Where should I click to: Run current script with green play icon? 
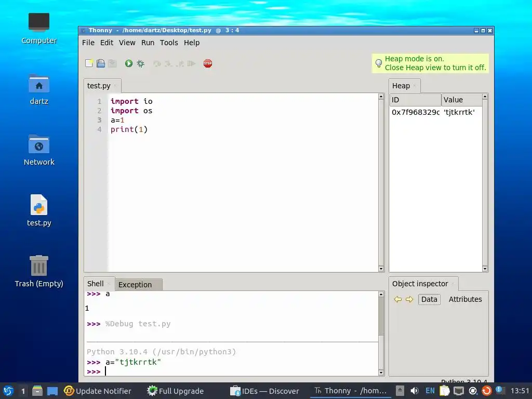(129, 63)
